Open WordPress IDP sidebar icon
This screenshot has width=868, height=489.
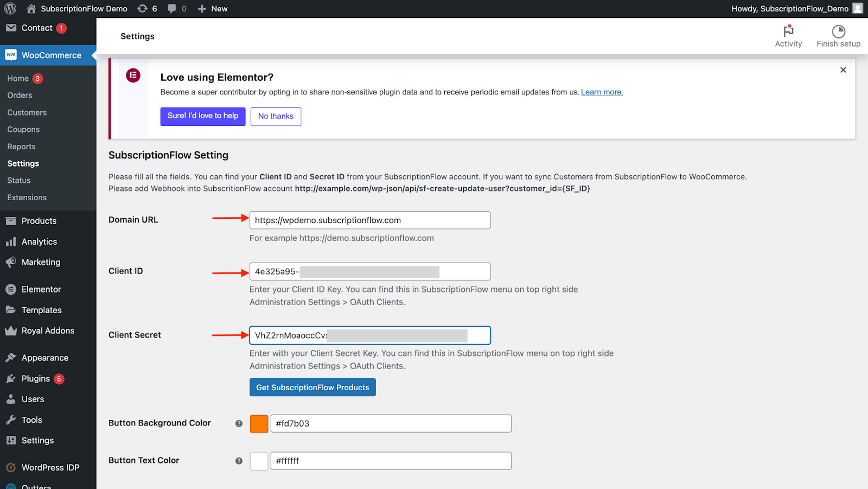pos(11,467)
